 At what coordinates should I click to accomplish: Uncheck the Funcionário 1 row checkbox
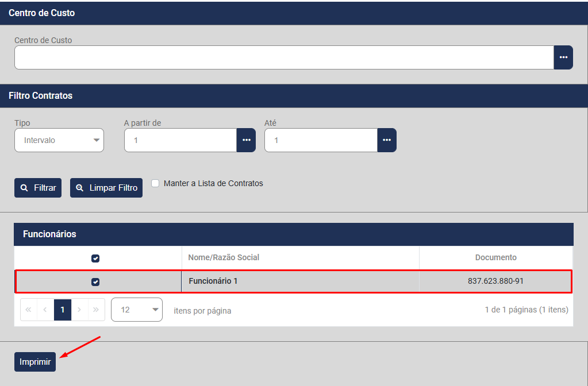pyautogui.click(x=95, y=282)
